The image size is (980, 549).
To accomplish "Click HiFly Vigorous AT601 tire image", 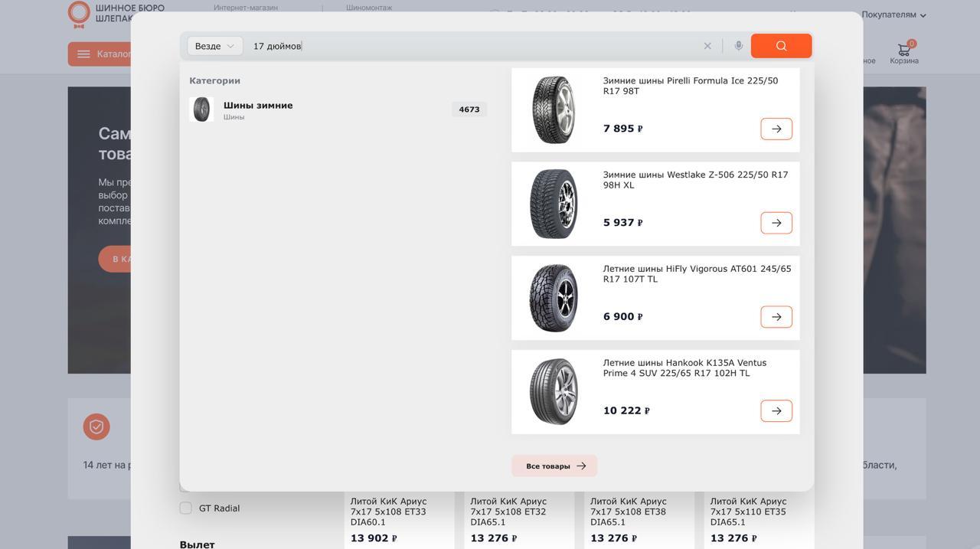I will point(554,298).
